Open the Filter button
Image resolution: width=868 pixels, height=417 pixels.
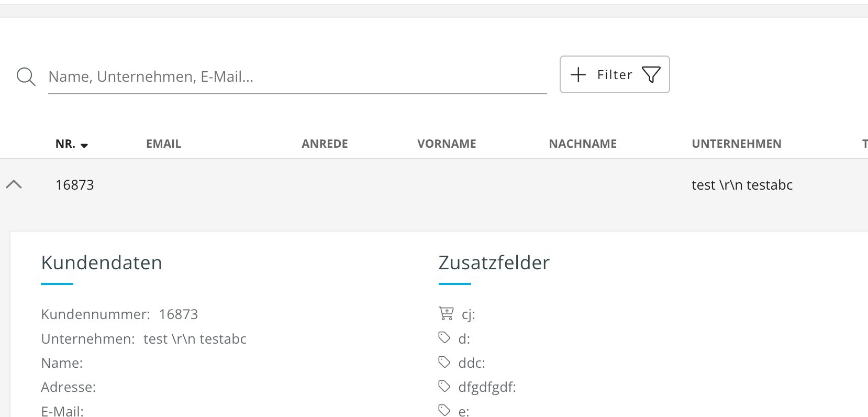click(x=615, y=74)
